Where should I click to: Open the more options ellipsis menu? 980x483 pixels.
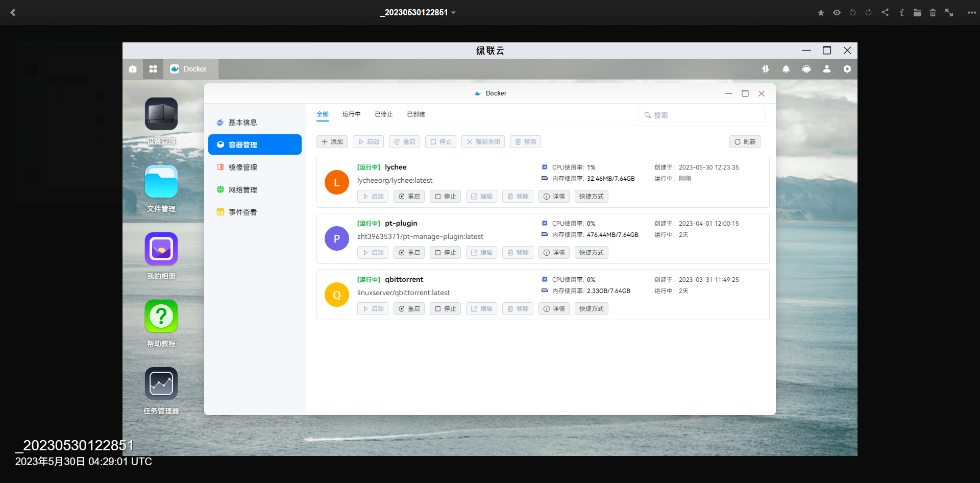[972, 12]
